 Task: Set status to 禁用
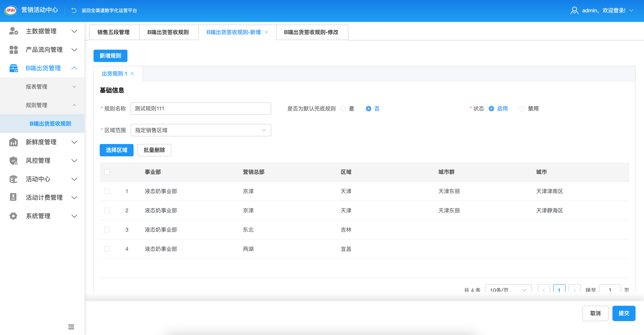point(522,109)
